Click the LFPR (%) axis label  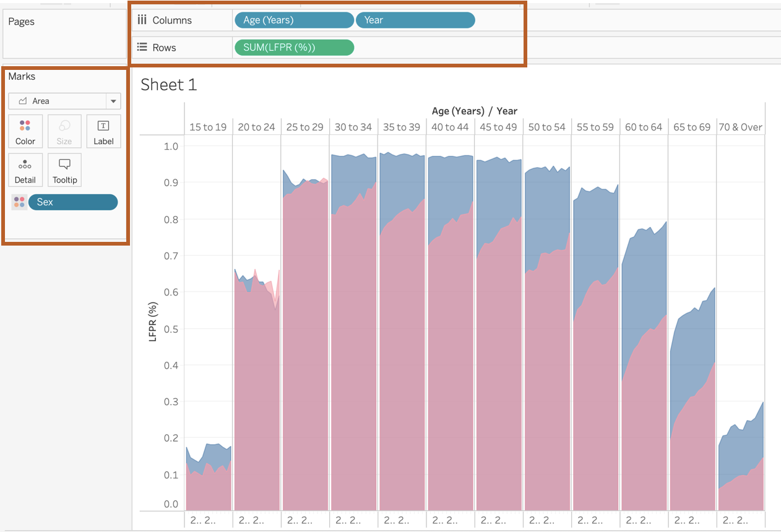coord(153,322)
